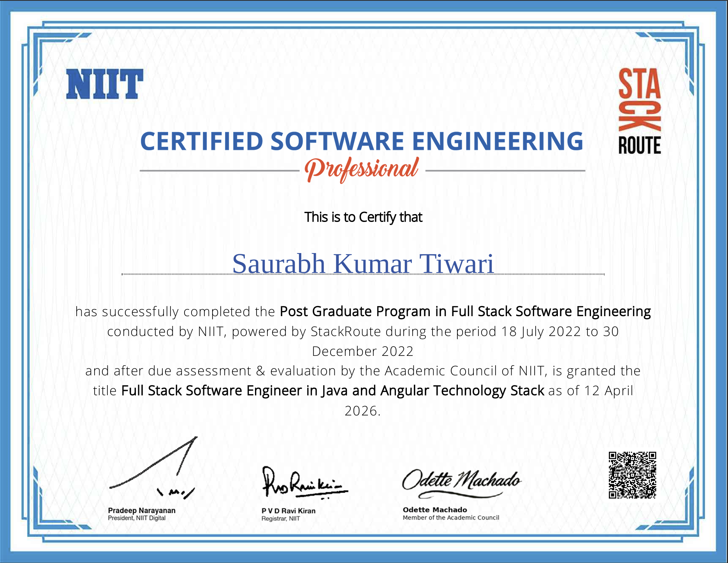Click the QR code

(x=633, y=475)
